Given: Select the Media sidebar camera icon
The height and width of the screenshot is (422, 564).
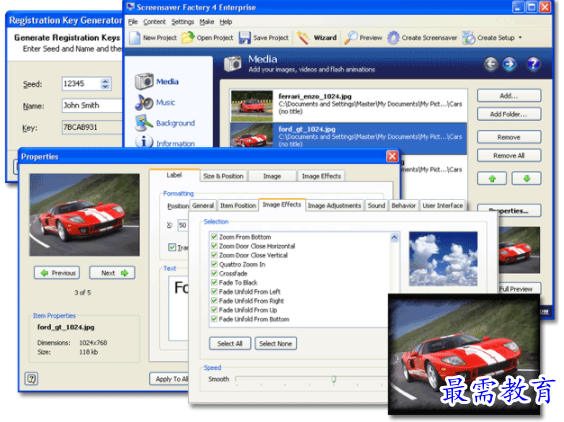Looking at the screenshot, I should coord(144,81).
